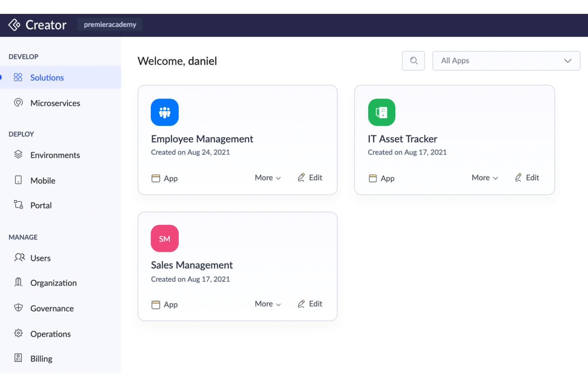Click the Mobile device icon
Viewport: 588px width, 392px height.
18,180
